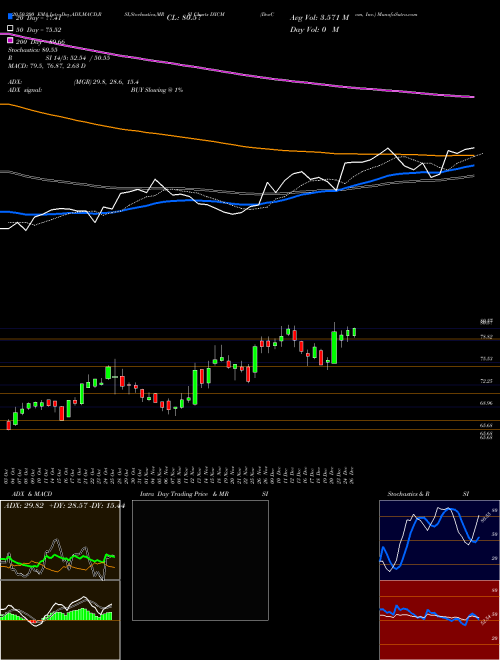Click the 72.25 price axis label
This screenshot has height=660, width=500.
[x=487, y=381]
